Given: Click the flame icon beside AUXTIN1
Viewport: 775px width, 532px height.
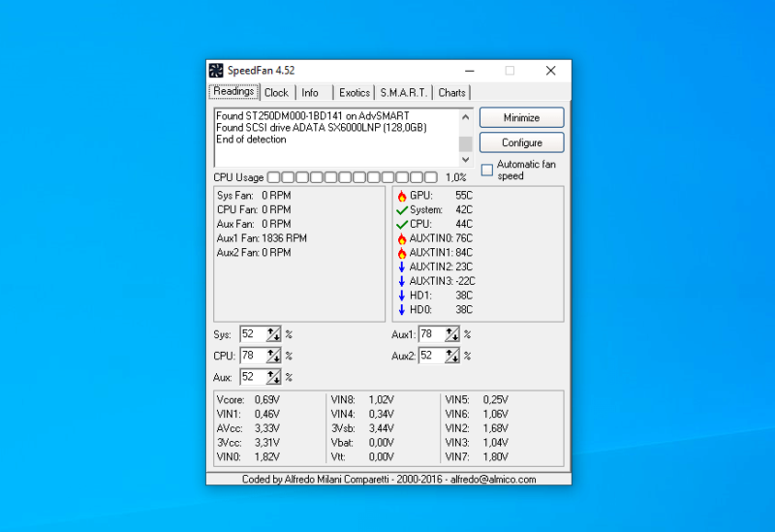Looking at the screenshot, I should (402, 253).
